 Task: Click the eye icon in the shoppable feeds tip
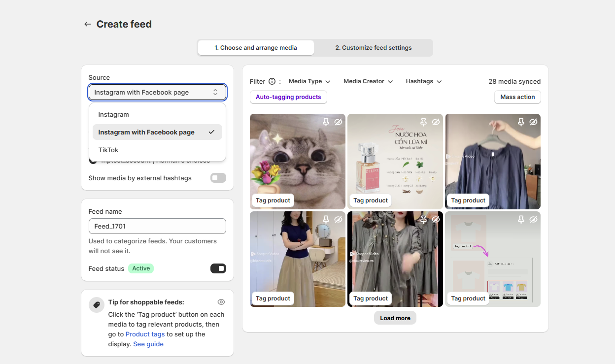click(x=221, y=302)
